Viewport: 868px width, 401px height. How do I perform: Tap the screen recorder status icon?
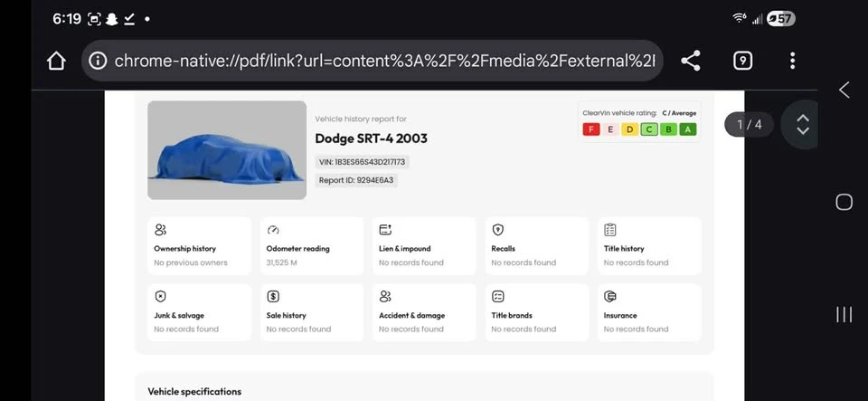(x=95, y=19)
